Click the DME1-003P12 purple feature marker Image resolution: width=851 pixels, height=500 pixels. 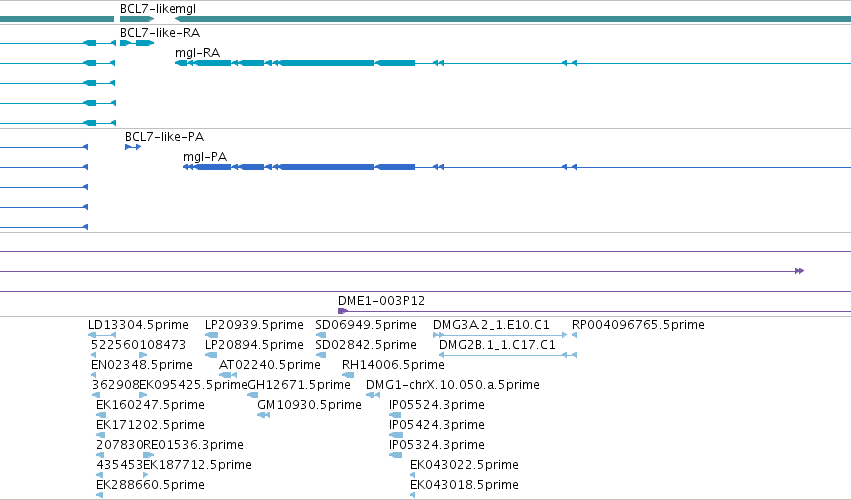click(342, 311)
